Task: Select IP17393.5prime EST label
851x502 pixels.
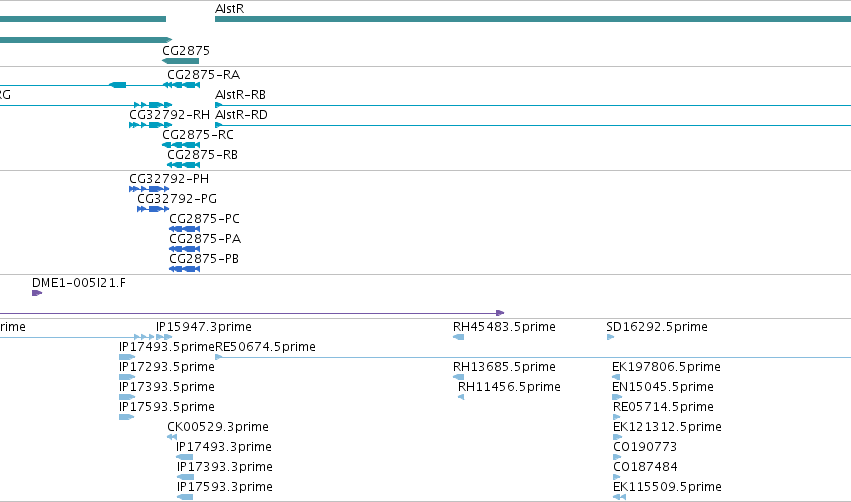Action: pyautogui.click(x=167, y=387)
